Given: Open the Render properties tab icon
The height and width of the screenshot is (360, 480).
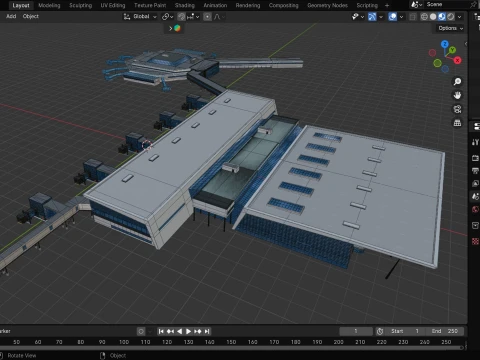Looking at the screenshot, I should [x=475, y=158].
